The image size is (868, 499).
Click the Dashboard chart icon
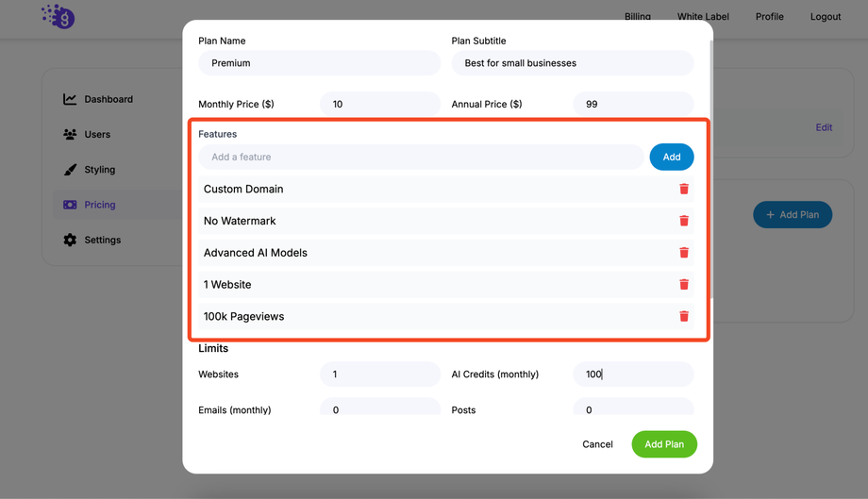pyautogui.click(x=70, y=99)
